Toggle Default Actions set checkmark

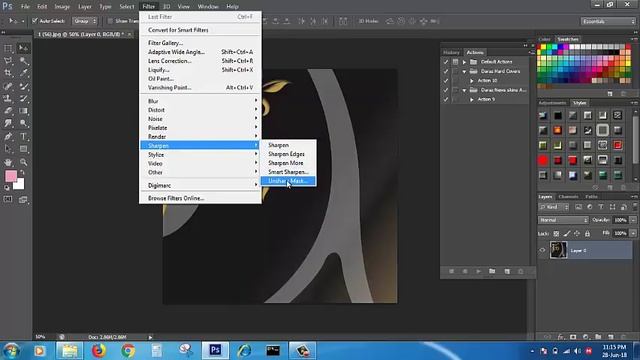pyautogui.click(x=446, y=62)
